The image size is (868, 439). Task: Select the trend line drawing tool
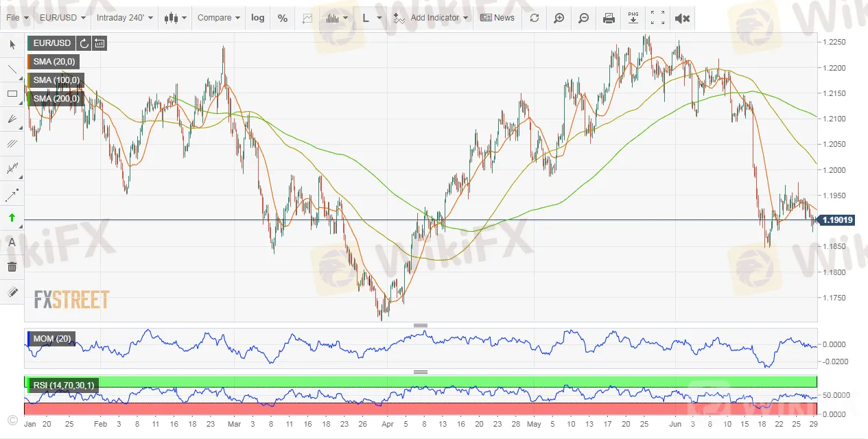pos(12,69)
